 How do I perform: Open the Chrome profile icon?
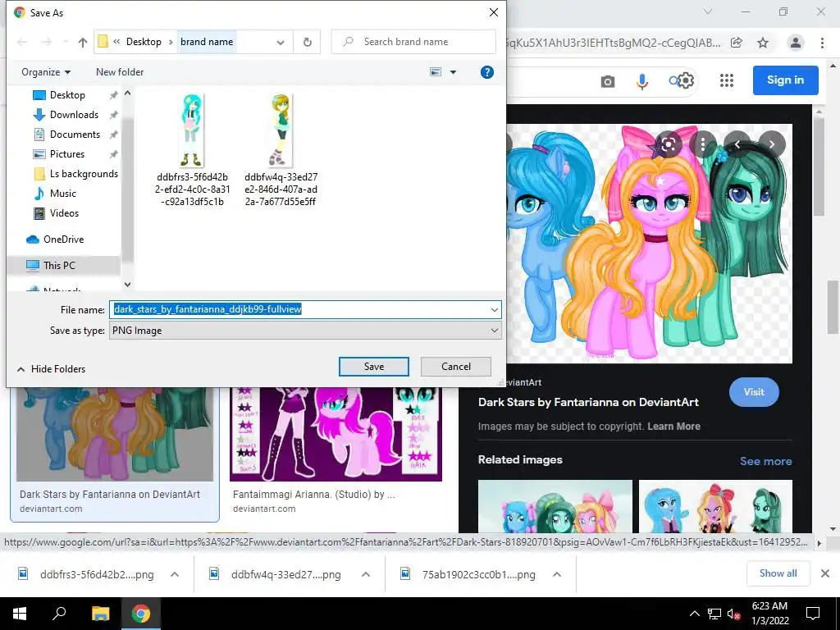pyautogui.click(x=796, y=43)
